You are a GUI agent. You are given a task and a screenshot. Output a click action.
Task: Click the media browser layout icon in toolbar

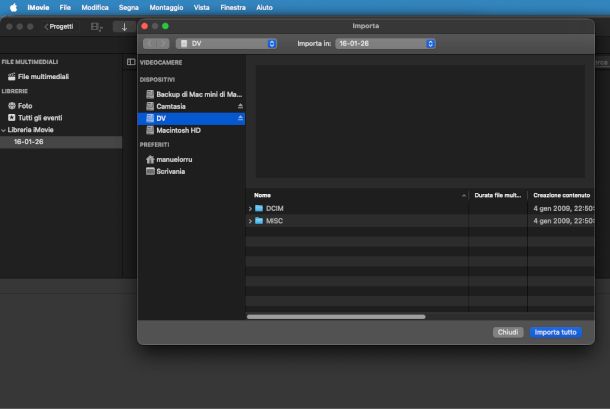(96, 27)
